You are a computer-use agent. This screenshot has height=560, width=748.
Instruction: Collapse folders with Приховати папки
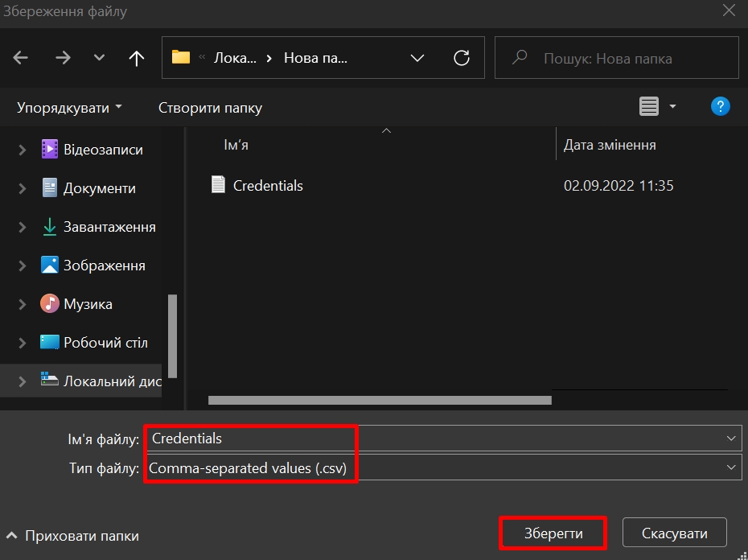point(72,536)
